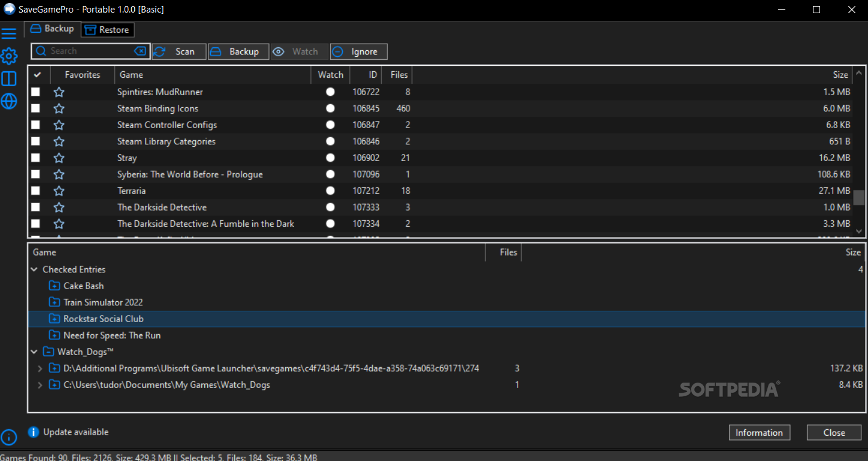Viewport: 868px width, 461px height.
Task: Toggle panel layout icon in sidebar
Action: click(8, 79)
